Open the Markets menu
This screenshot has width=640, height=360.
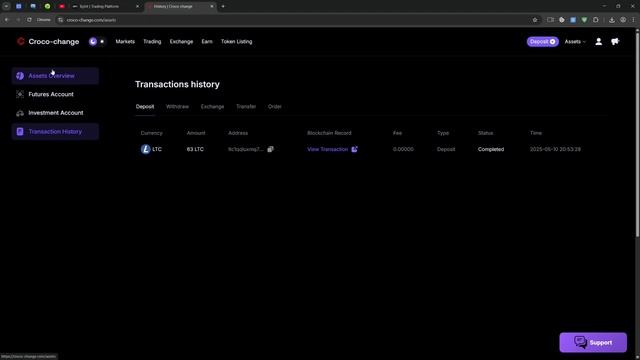click(x=125, y=42)
